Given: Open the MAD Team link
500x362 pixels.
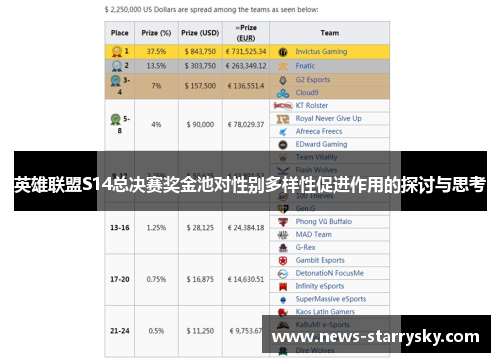Looking at the screenshot, I should point(313,235).
